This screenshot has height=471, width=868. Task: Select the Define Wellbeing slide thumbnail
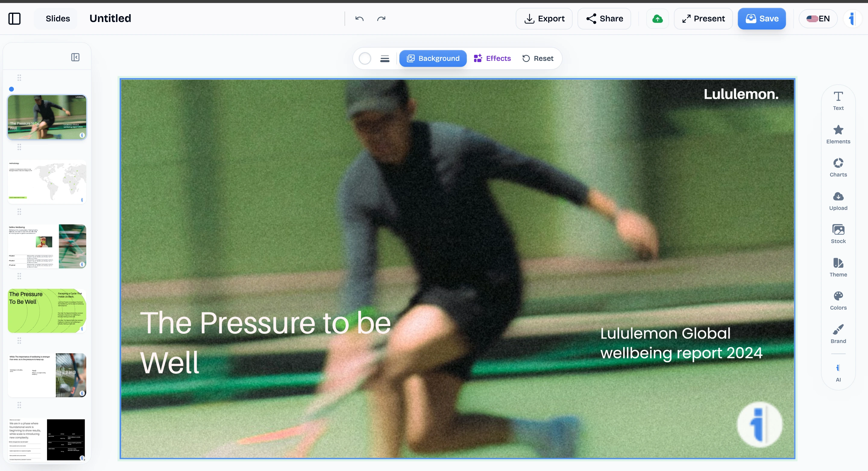(x=47, y=246)
